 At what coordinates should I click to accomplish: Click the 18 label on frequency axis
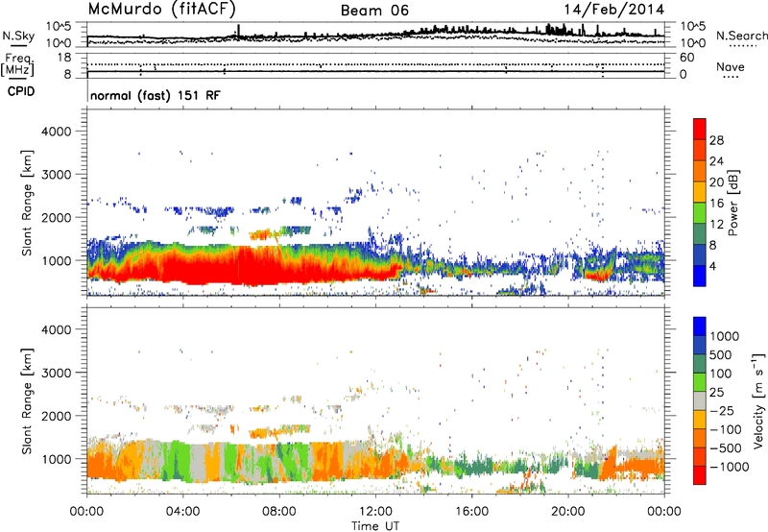(64, 58)
